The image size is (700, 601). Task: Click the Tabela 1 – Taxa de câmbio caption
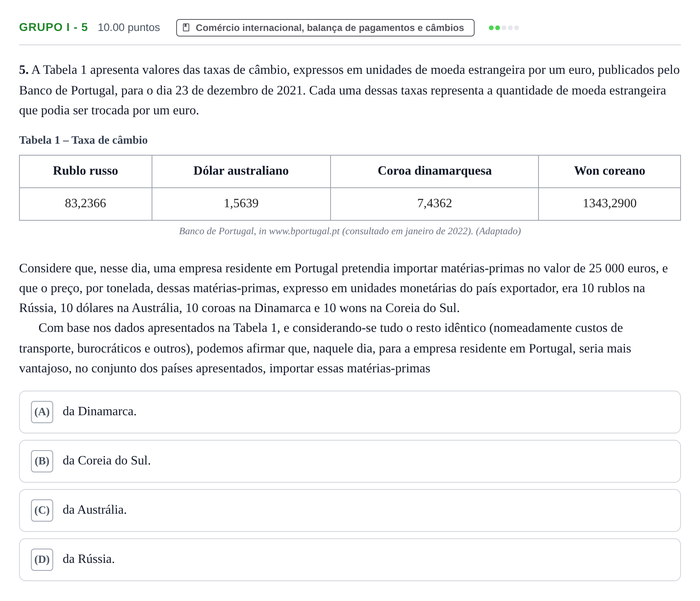(83, 140)
